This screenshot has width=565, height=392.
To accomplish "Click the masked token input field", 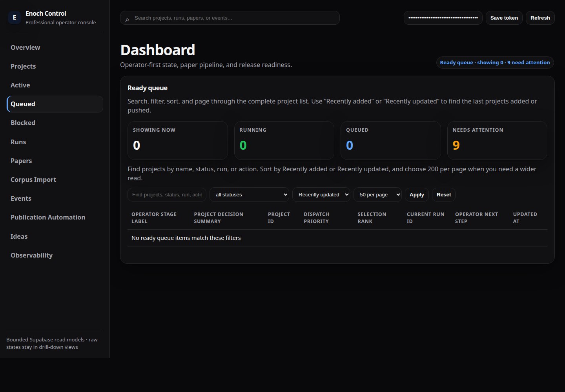I will (443, 18).
